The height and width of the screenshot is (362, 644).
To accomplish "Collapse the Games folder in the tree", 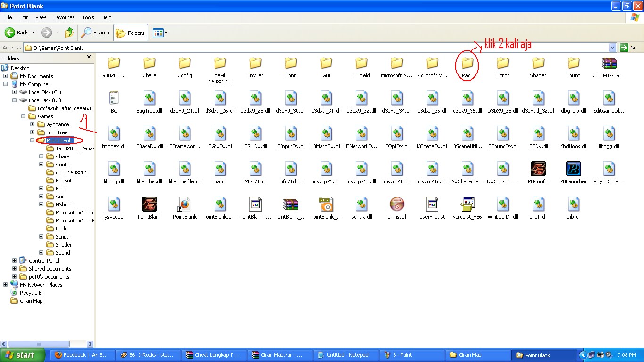I will [x=23, y=116].
